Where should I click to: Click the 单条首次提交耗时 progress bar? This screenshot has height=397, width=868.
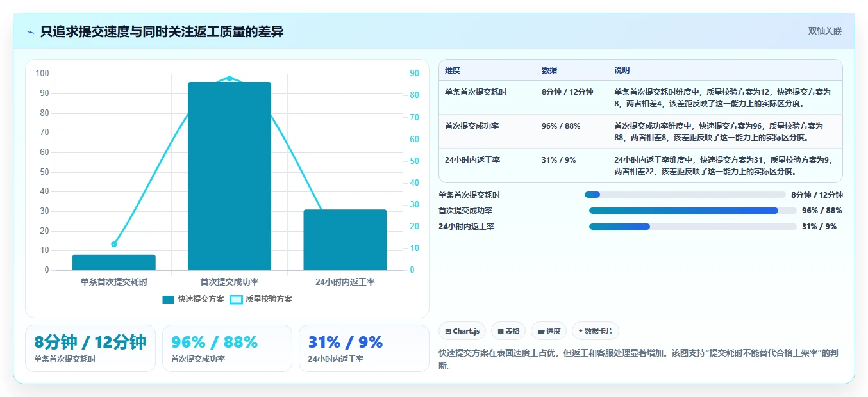(685, 195)
